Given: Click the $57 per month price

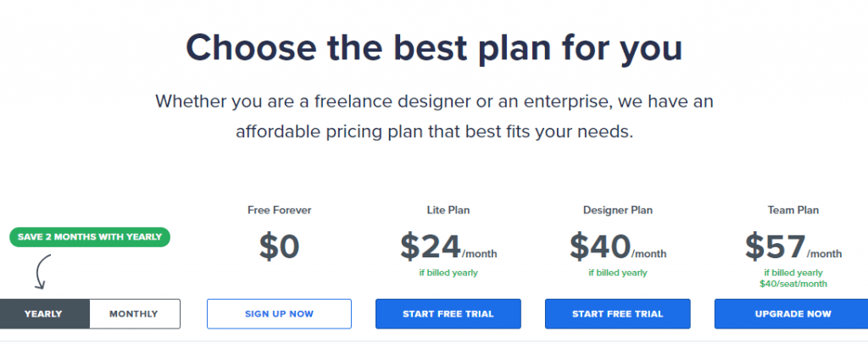Looking at the screenshot, I should tap(793, 246).
